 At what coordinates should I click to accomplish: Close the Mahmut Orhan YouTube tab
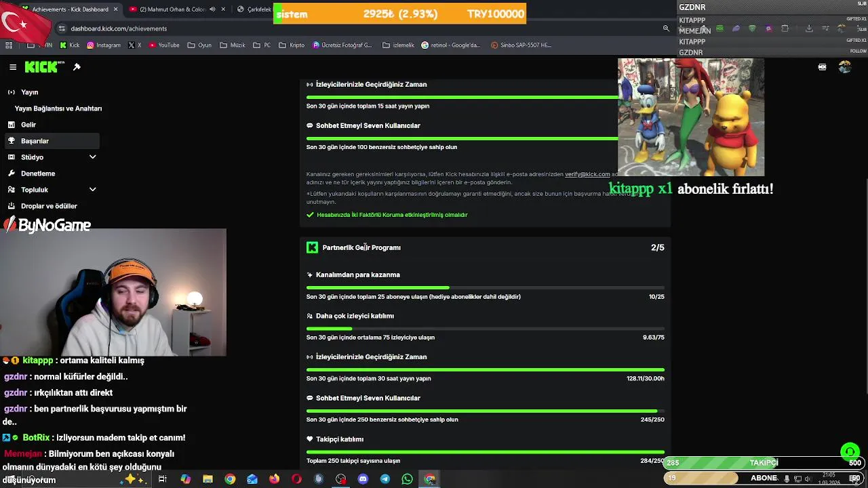point(224,9)
